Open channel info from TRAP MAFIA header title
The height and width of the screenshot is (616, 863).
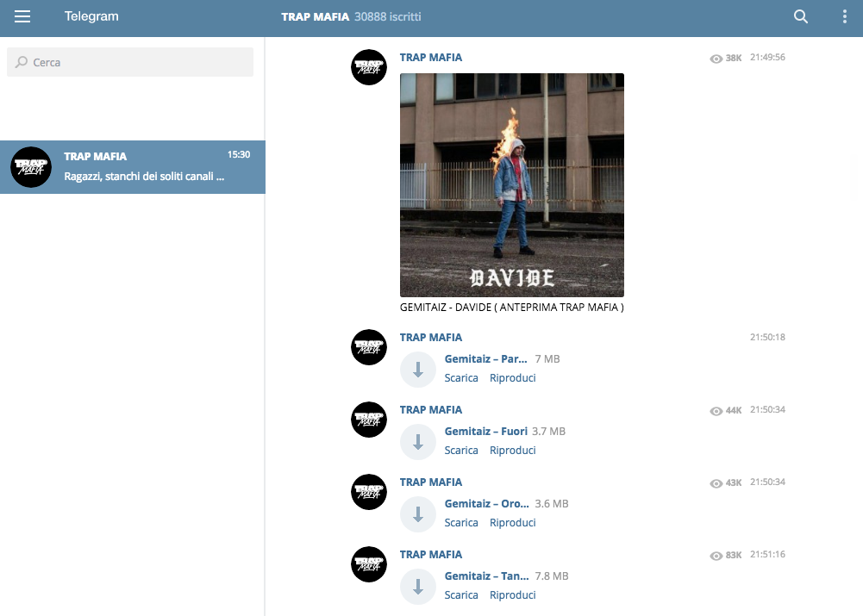(315, 17)
